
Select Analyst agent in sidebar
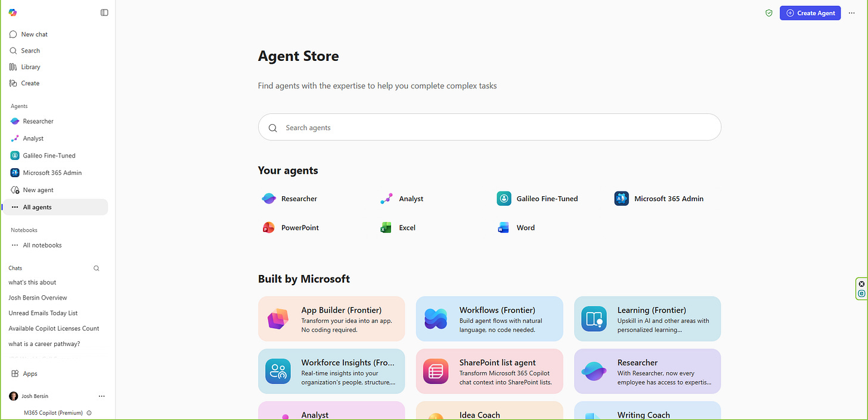(27, 138)
